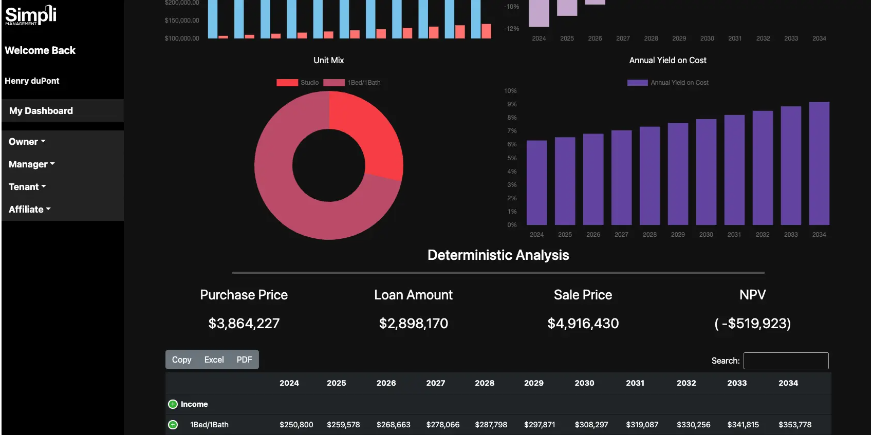Click the $278,066 cell
The height and width of the screenshot is (435, 872).
pos(443,424)
